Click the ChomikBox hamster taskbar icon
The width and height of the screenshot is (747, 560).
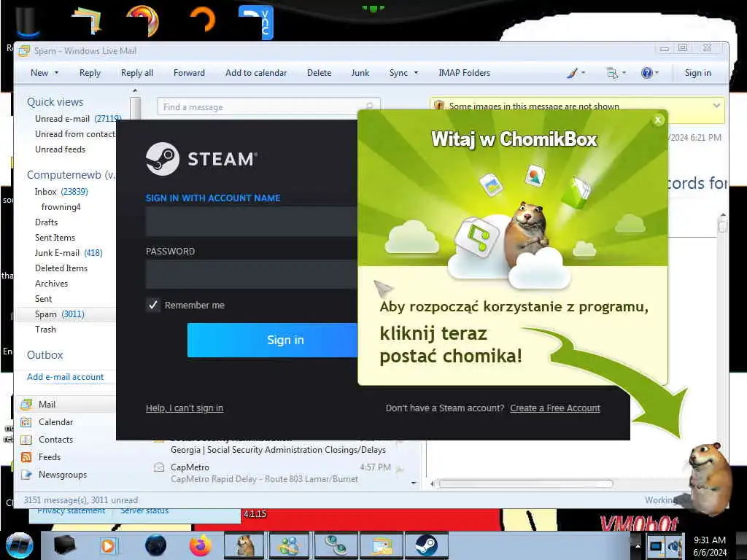245,545
